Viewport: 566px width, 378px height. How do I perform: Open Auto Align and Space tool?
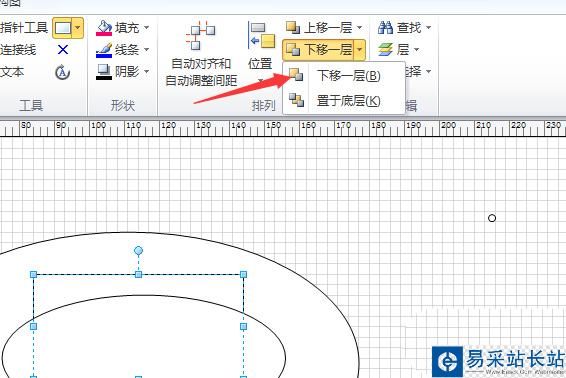pos(201,54)
